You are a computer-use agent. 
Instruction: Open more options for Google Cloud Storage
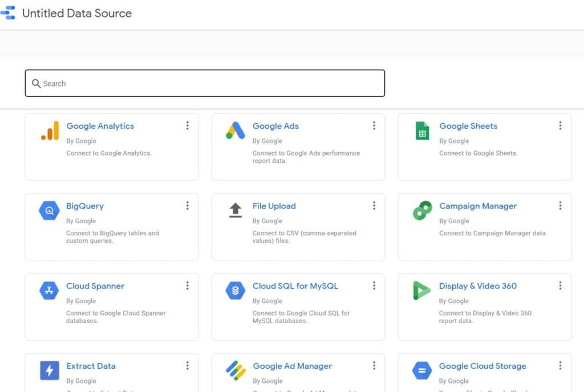[560, 366]
